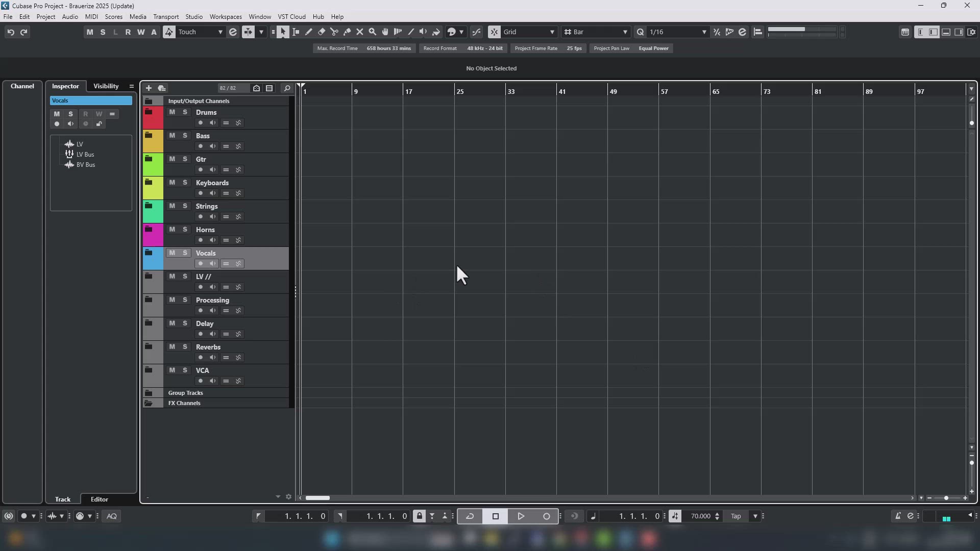Viewport: 980px width, 551px height.
Task: Start playback with the Play button
Action: [x=520, y=516]
